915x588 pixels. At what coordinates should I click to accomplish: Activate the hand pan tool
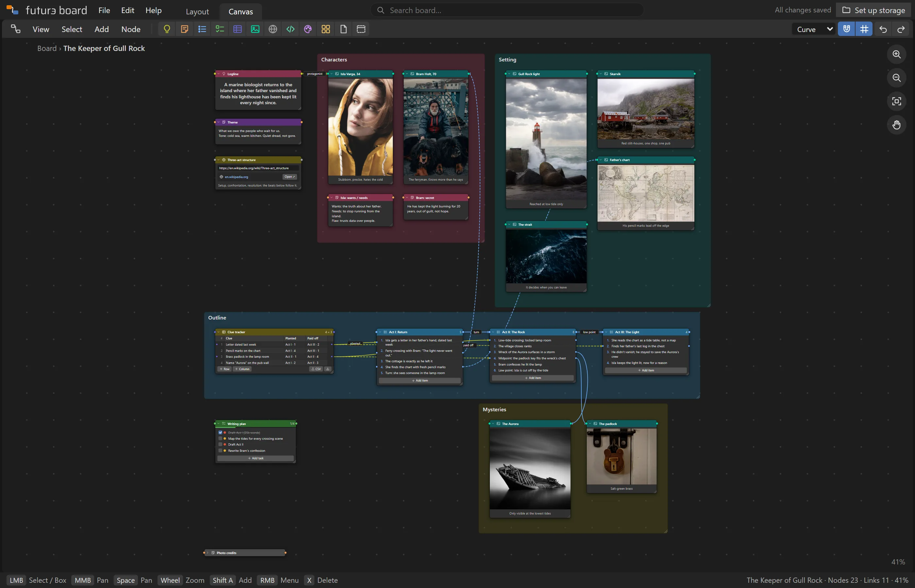click(x=896, y=125)
